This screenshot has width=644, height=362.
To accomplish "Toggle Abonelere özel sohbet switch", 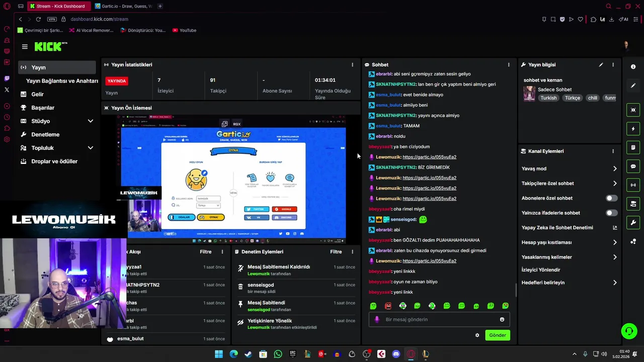I will [x=611, y=198].
